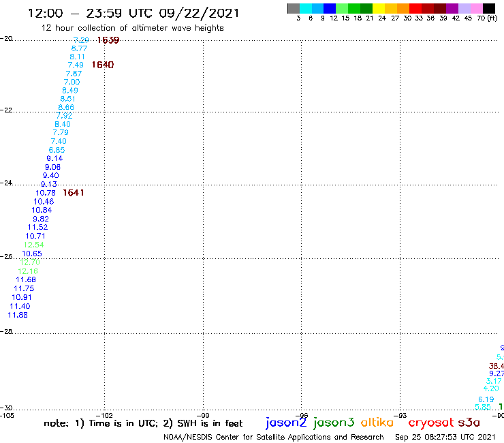Click the 4.20 reading near the right edge

click(x=491, y=388)
